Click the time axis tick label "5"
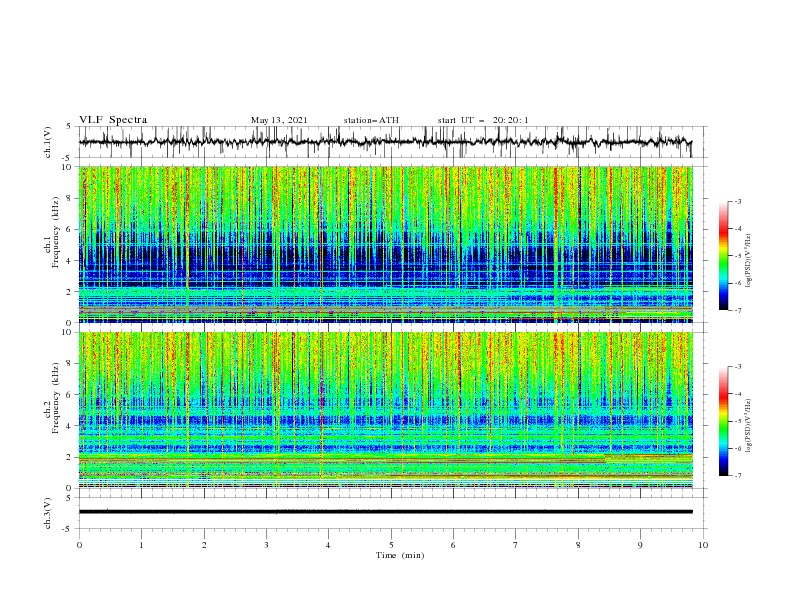 (391, 545)
